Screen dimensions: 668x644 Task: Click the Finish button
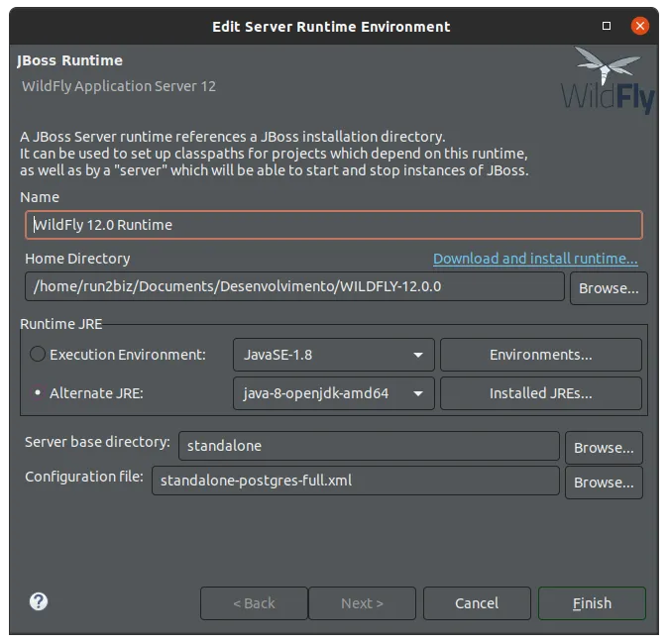[592, 603]
